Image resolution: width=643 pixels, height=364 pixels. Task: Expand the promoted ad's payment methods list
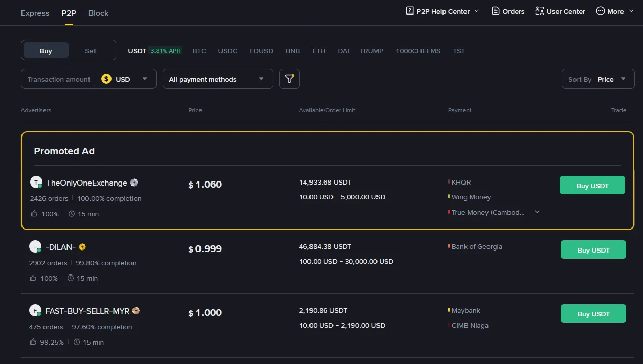537,211
